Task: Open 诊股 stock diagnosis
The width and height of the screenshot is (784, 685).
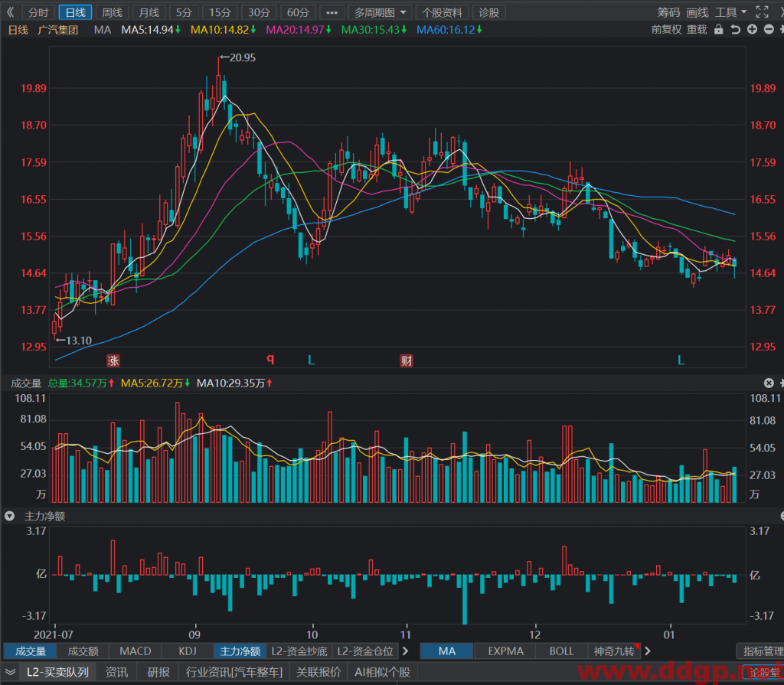Action: click(x=489, y=12)
